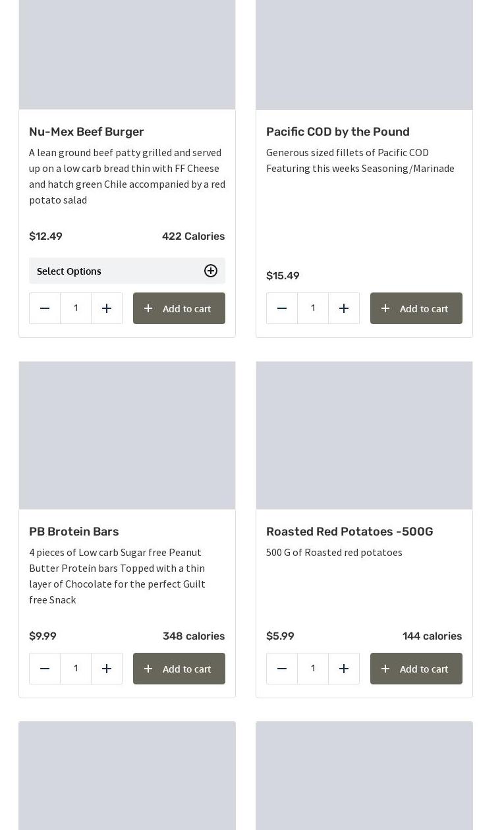
Task: Click minus icon for Pacific COD
Action: 282,308
